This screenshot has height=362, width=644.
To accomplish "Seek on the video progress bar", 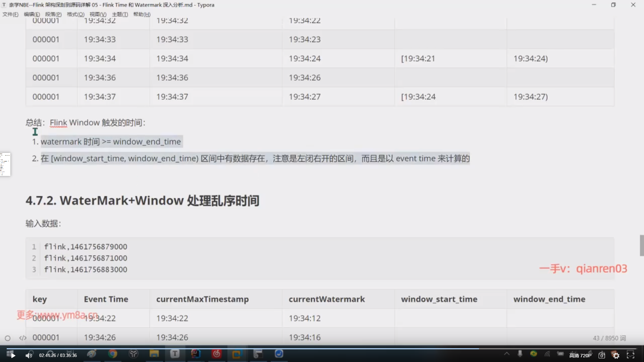I will pos(322,349).
